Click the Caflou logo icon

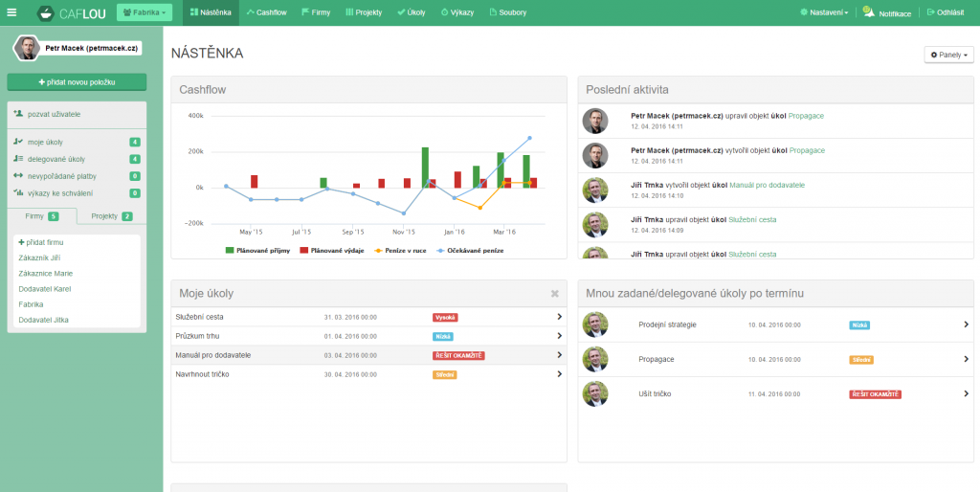(46, 13)
